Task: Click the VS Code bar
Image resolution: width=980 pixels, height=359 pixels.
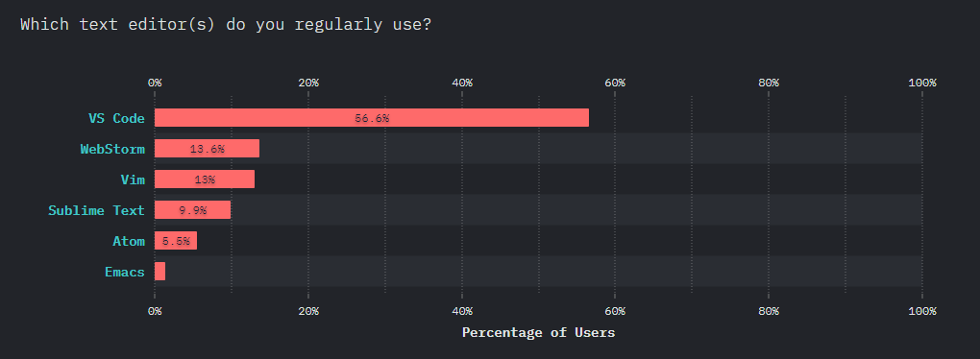Action: (x=371, y=117)
